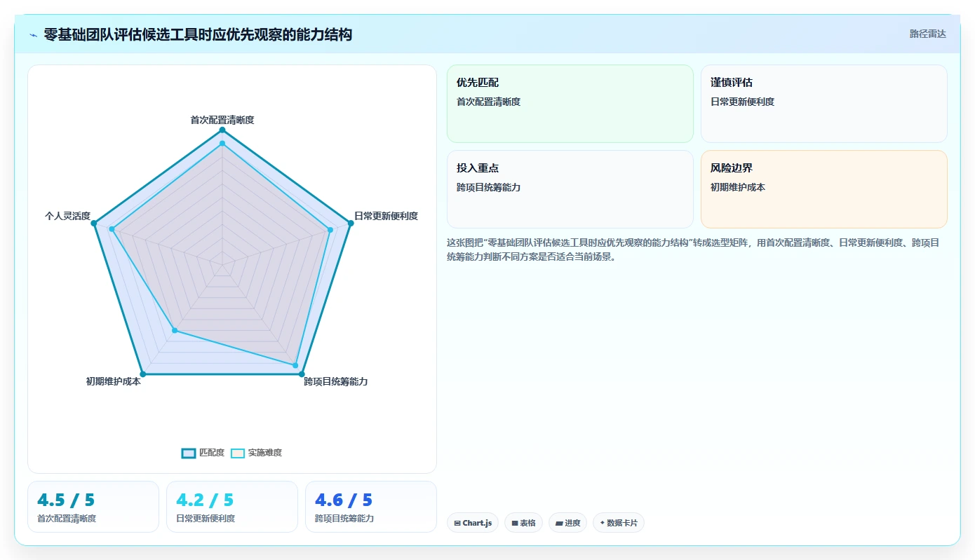Select the outer 匹配度 point at 首次配置清晰度
975x560 pixels.
[x=222, y=130]
